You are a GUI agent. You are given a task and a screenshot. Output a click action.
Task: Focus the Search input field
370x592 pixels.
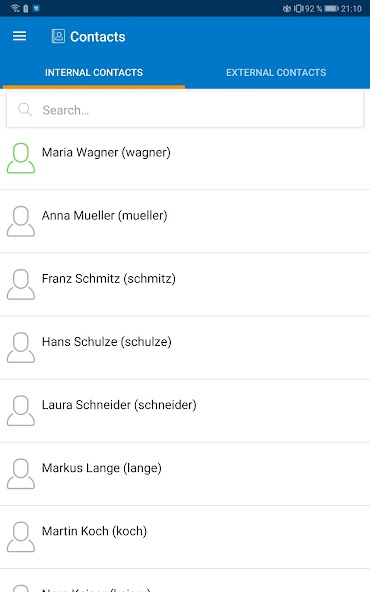(x=185, y=110)
